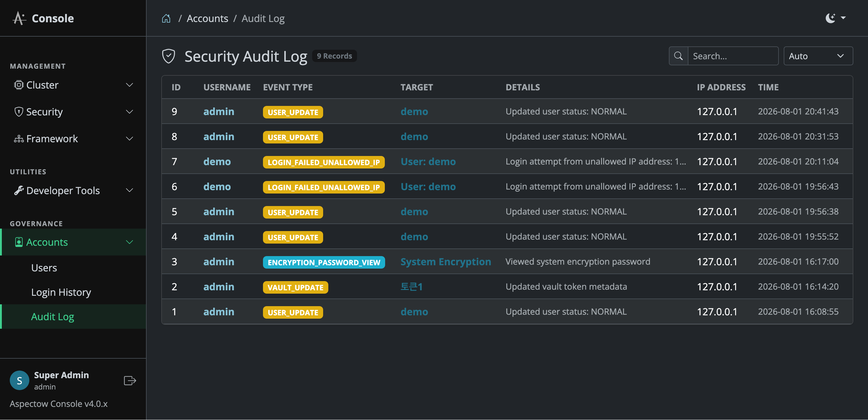Open Login History in sidebar

(61, 292)
